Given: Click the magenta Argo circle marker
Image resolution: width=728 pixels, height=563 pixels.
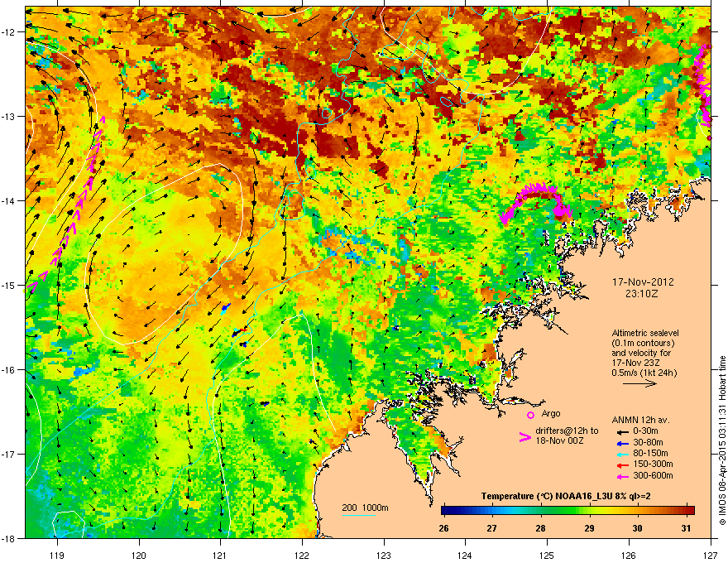Looking at the screenshot, I should (x=530, y=415).
